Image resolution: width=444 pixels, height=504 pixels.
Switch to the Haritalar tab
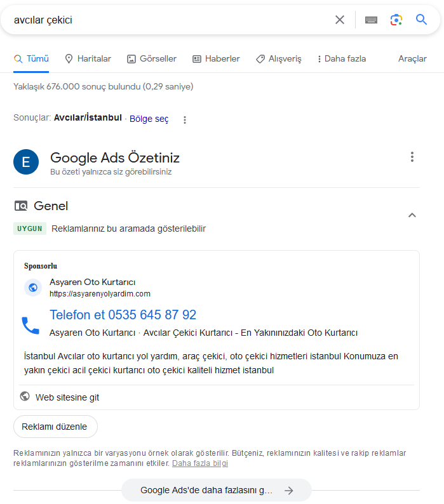click(88, 59)
